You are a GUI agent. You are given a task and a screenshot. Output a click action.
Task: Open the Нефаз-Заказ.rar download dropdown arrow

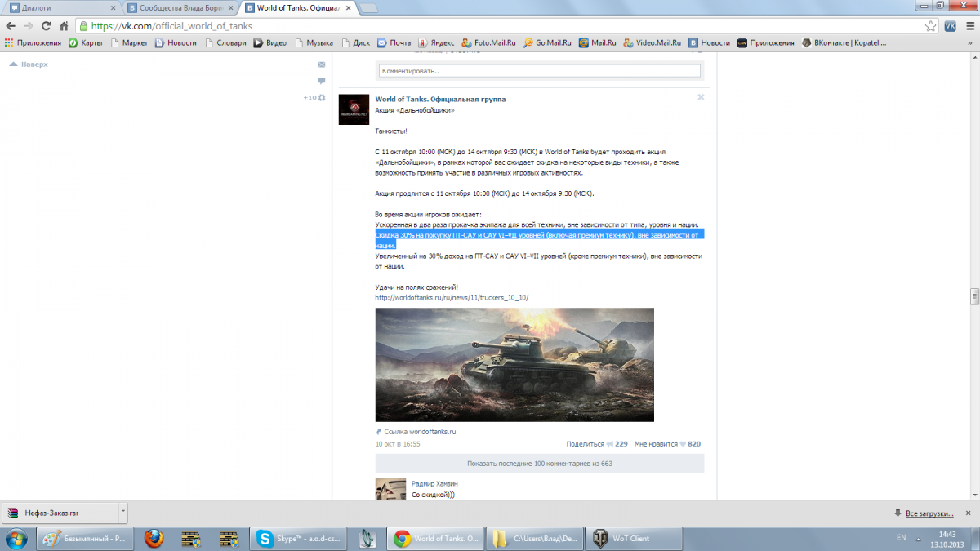122,513
